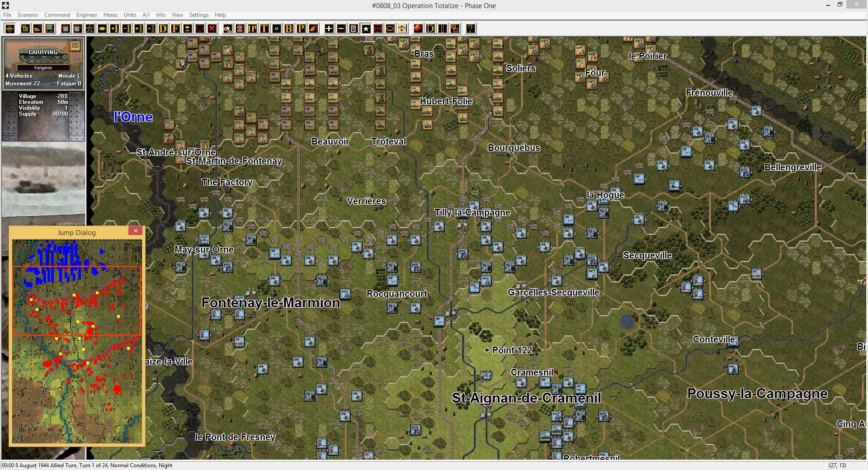
Task: Click the May-sur-Orne map label
Action: 204,249
